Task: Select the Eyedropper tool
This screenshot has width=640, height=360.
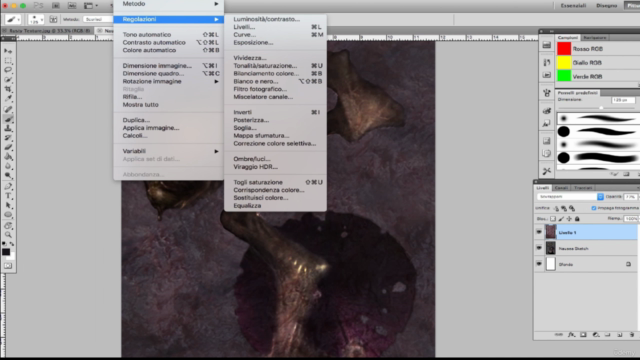Action: click(8, 98)
